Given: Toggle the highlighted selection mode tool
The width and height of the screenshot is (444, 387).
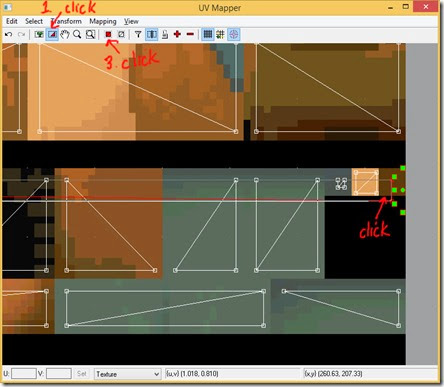Looking at the screenshot, I should coord(52,34).
